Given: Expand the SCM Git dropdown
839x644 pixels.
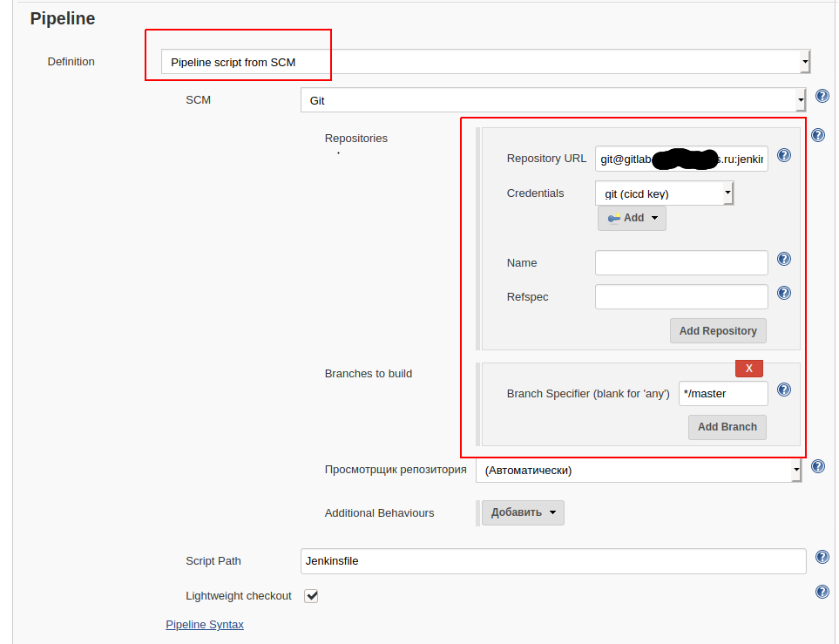Looking at the screenshot, I should tap(552, 100).
